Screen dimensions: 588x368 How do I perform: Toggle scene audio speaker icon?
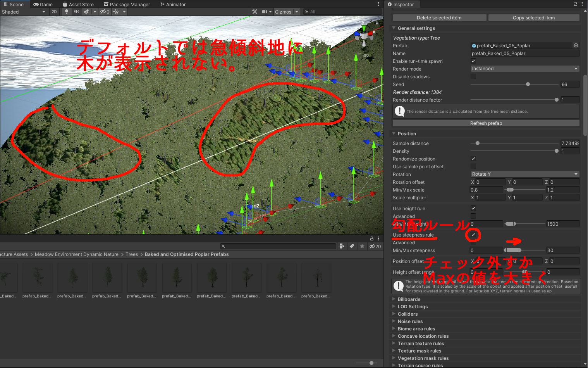(76, 12)
